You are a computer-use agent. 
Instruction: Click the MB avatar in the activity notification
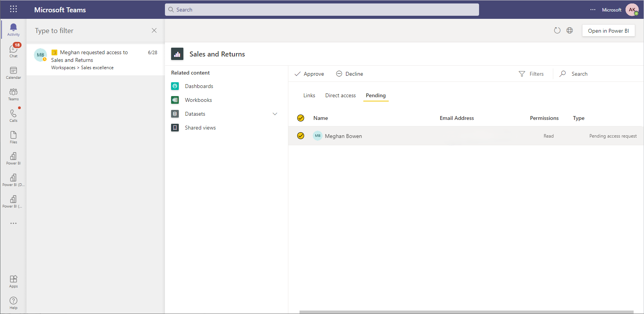click(40, 55)
